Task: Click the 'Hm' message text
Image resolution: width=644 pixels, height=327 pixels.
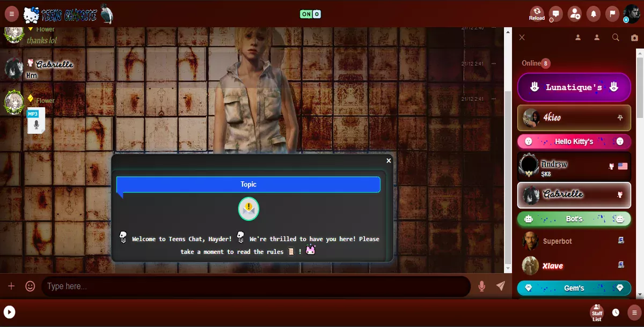Action: click(x=31, y=76)
